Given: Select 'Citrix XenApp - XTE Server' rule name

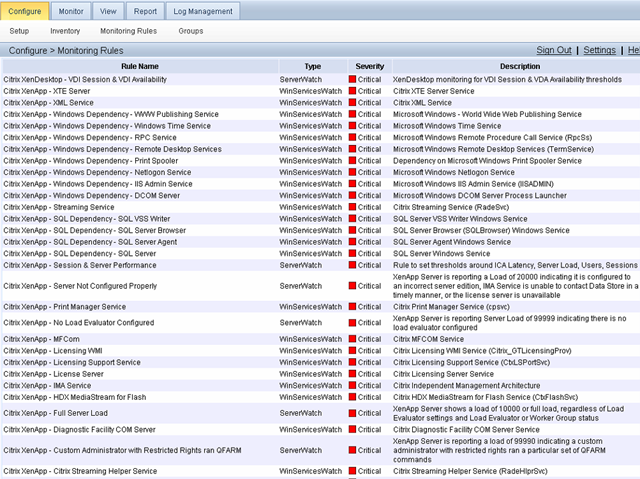Looking at the screenshot, I should click(47, 91).
